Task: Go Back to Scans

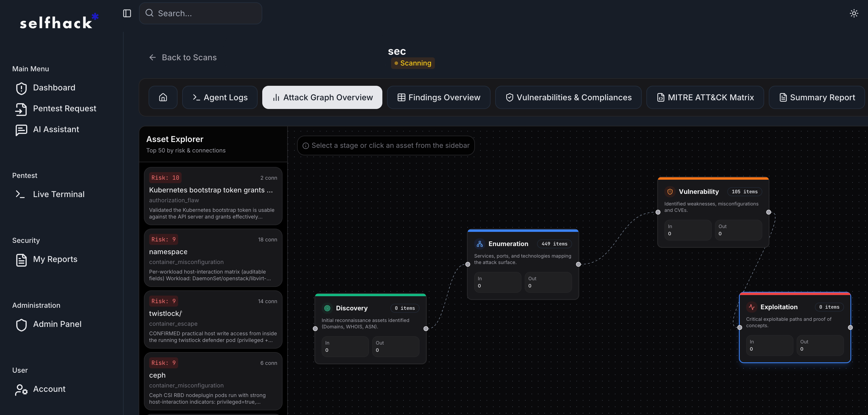Action: tap(183, 58)
